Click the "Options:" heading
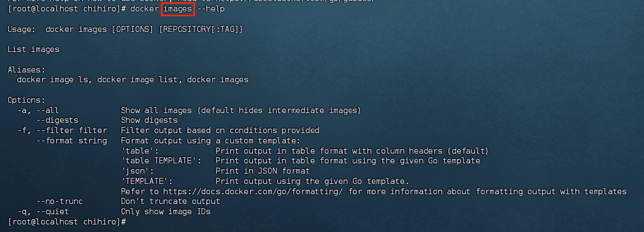 click(x=26, y=100)
